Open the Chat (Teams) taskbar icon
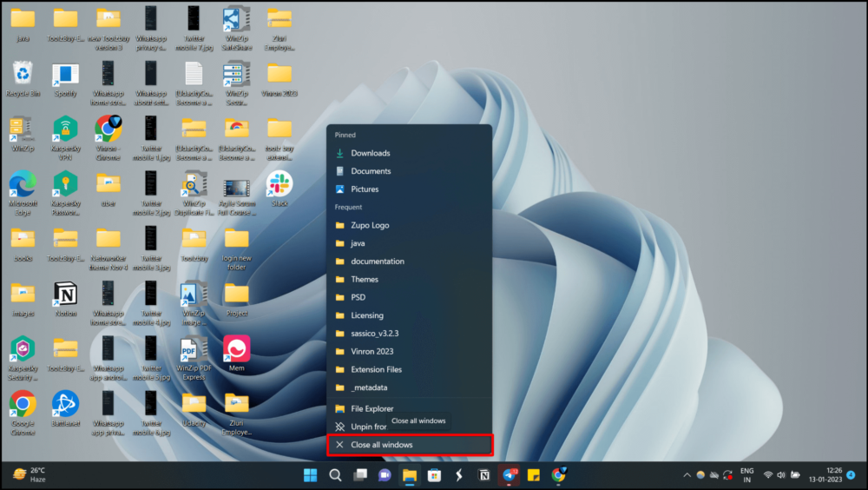Screen dimensions: 868x490 pyautogui.click(x=385, y=475)
